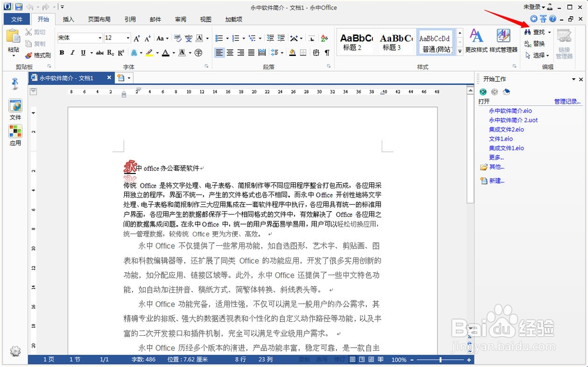Image resolution: width=588 pixels, height=367 pixels.
Task: Open the Find (查找) dropdown arrow
Action: 549,32
